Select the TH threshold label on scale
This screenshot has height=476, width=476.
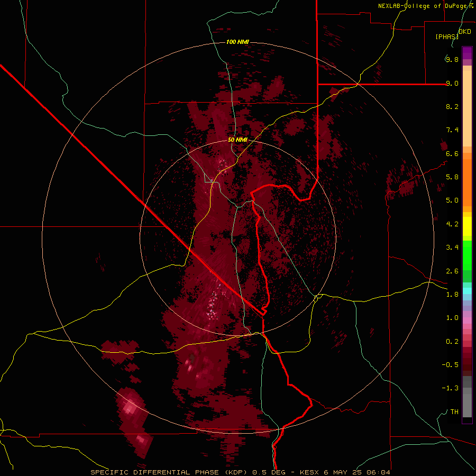[x=454, y=411]
